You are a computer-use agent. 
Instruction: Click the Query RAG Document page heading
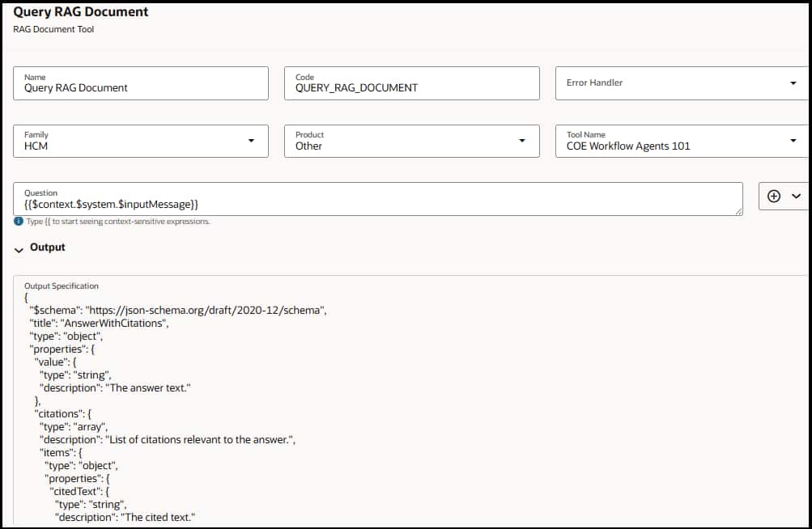81,12
